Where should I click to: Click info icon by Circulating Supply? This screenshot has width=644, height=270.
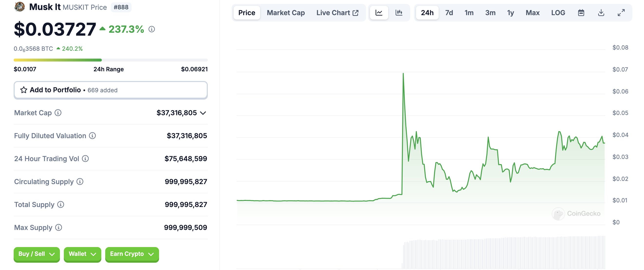click(x=80, y=182)
